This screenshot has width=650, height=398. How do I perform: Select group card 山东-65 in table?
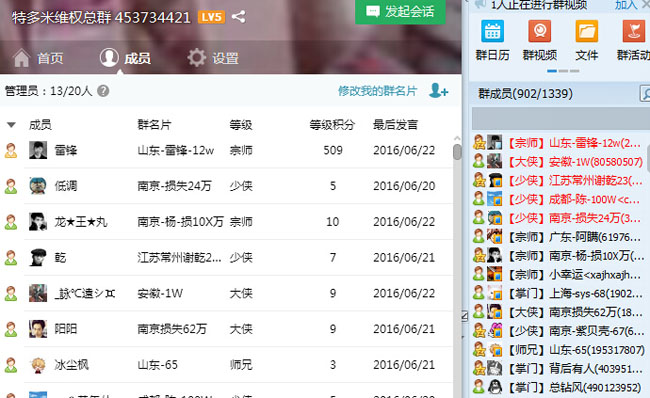(158, 365)
